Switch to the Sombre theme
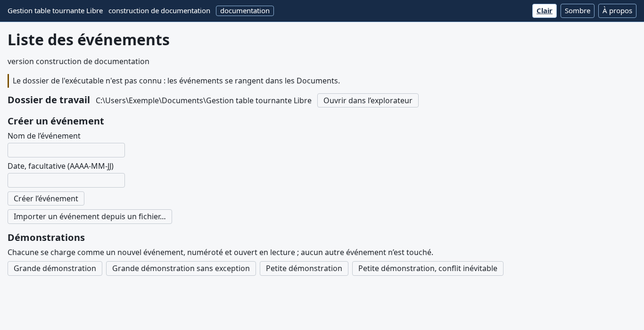This screenshot has height=330, width=644. tap(578, 11)
